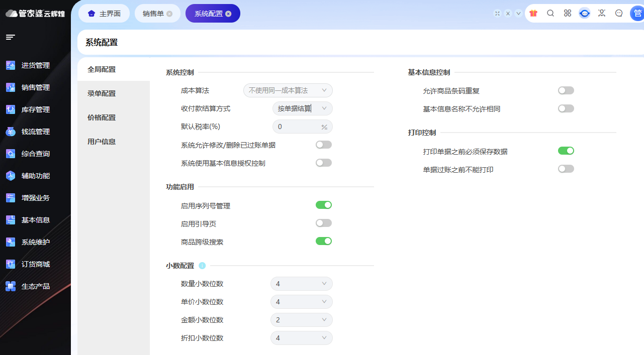
Task: Toggle 系统使用基本信息授权控制 switch
Action: (324, 163)
